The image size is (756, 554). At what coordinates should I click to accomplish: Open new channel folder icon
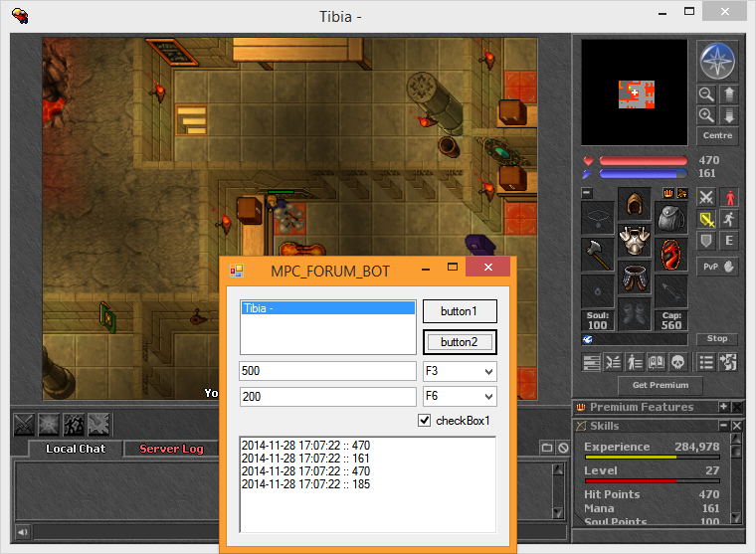click(547, 448)
